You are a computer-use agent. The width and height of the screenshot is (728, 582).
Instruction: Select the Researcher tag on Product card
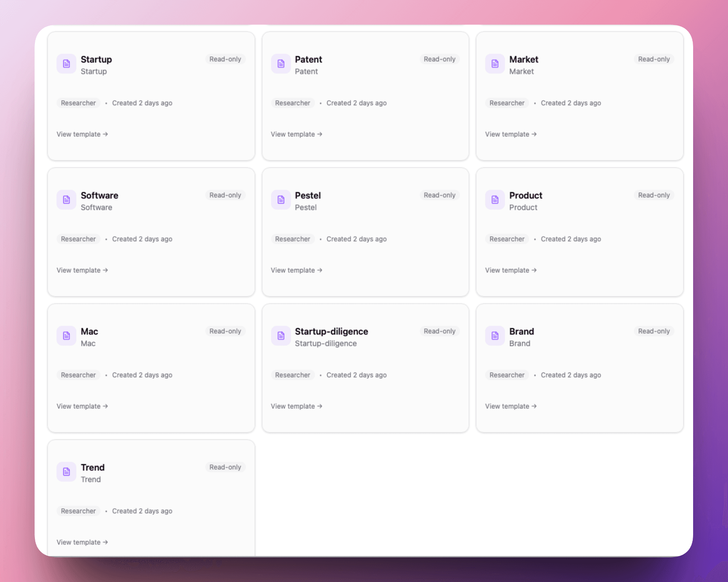click(x=507, y=239)
